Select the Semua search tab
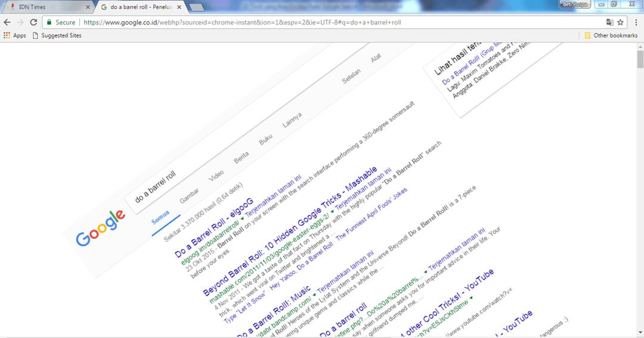 point(160,217)
